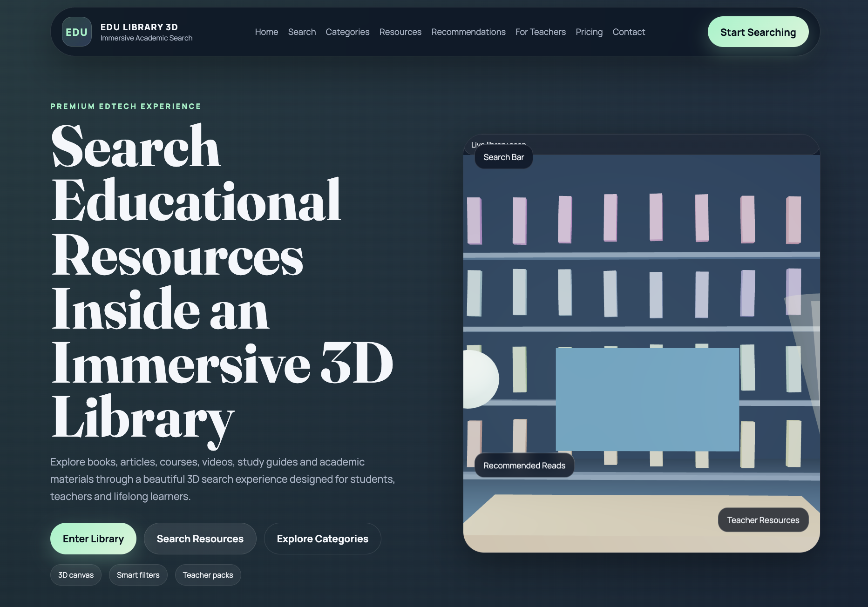Click the white sphere in the 3D scene
This screenshot has height=607, width=868.
(481, 379)
